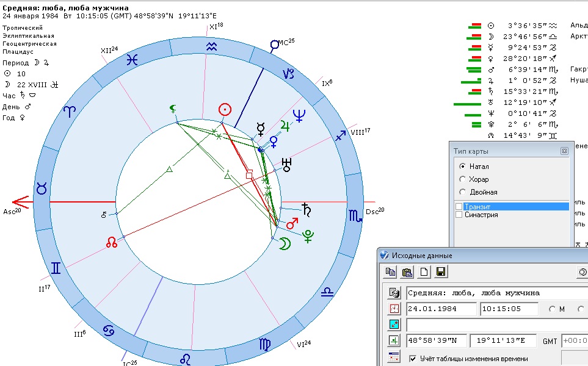Image resolution: width=588 pixels, height=366 pixels.
Task: Click the clock icon next to date field
Action: 394,309
